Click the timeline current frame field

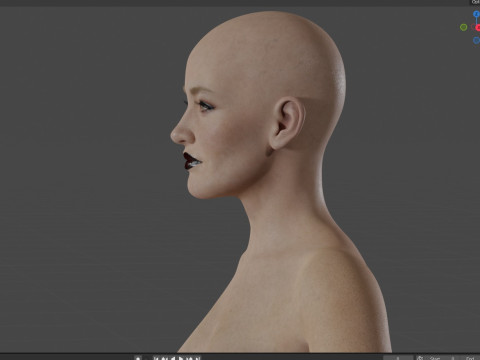[x=398, y=358]
